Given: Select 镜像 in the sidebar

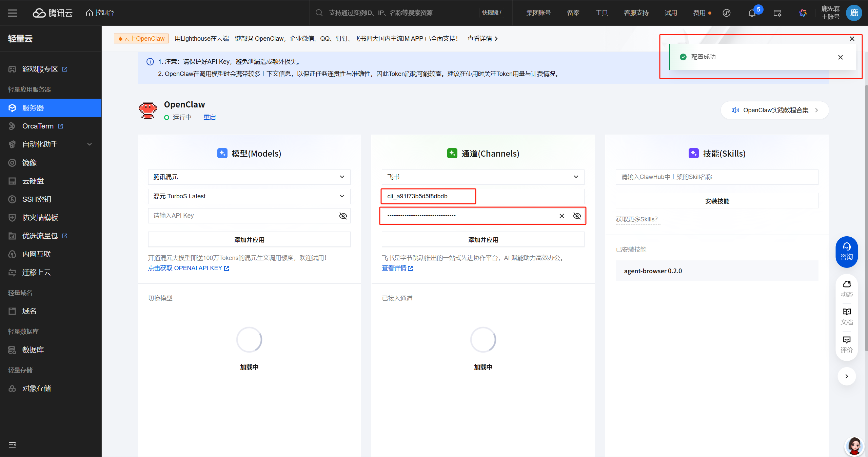Looking at the screenshot, I should click(x=29, y=163).
